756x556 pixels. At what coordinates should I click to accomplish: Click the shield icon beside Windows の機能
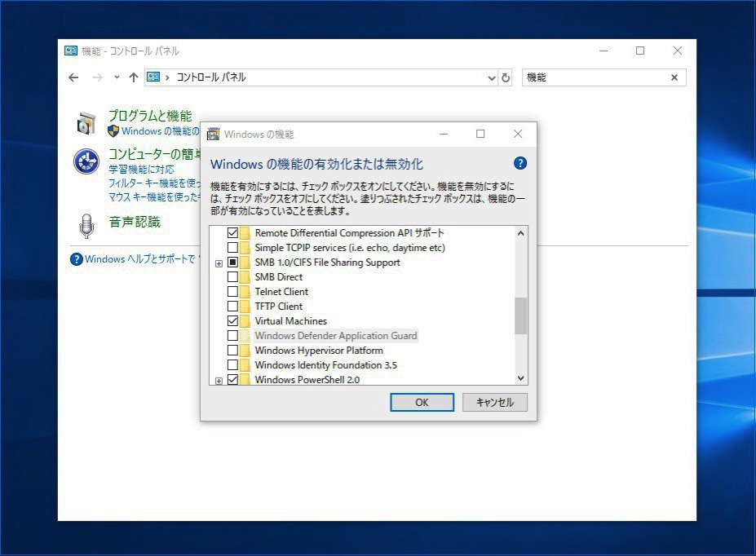(113, 131)
